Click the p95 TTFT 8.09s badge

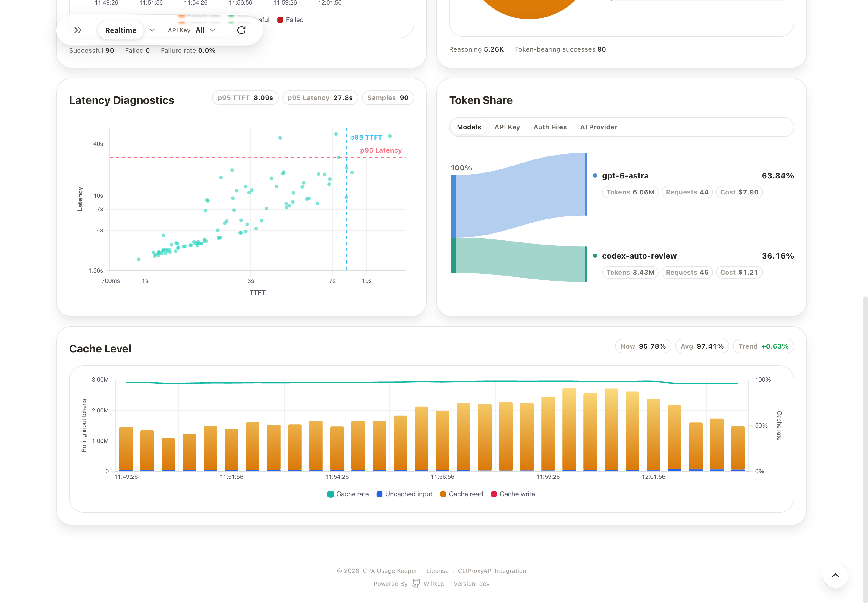click(245, 98)
